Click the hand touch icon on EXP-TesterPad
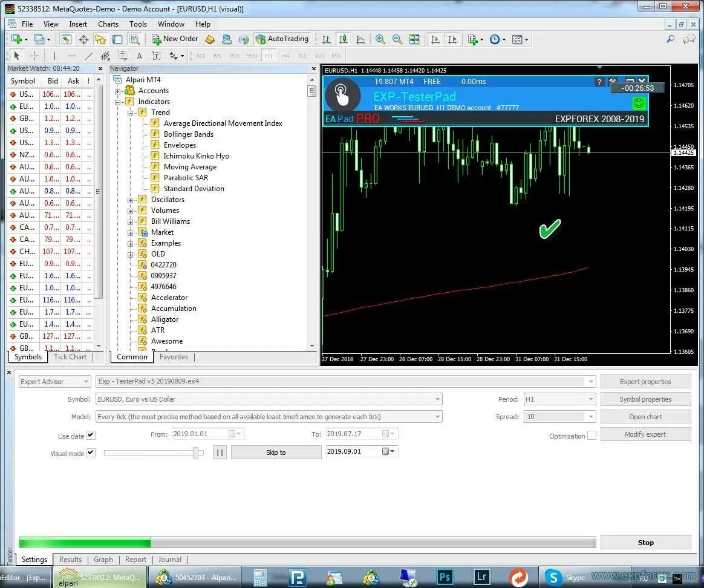Screen dimensions: 704x588 (x=342, y=95)
